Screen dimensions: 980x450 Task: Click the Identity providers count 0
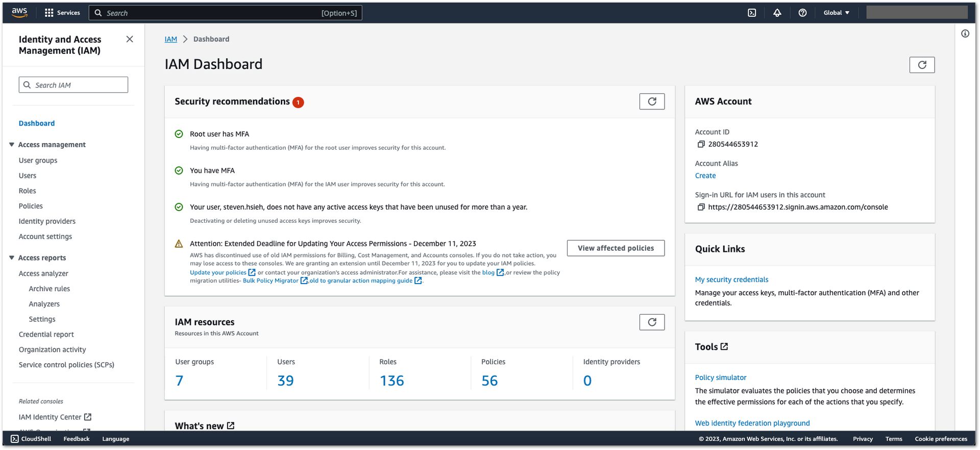click(x=587, y=381)
